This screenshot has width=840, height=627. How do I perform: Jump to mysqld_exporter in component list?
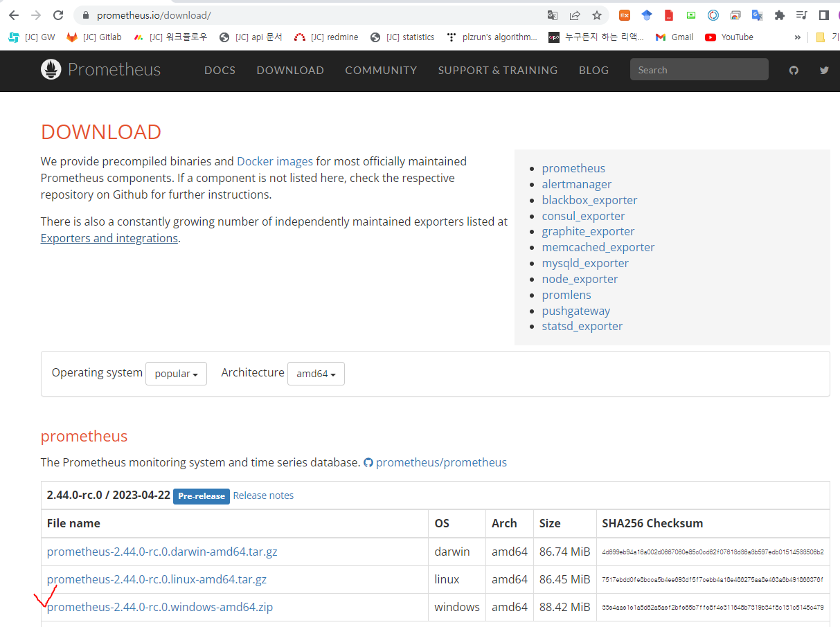tap(585, 263)
